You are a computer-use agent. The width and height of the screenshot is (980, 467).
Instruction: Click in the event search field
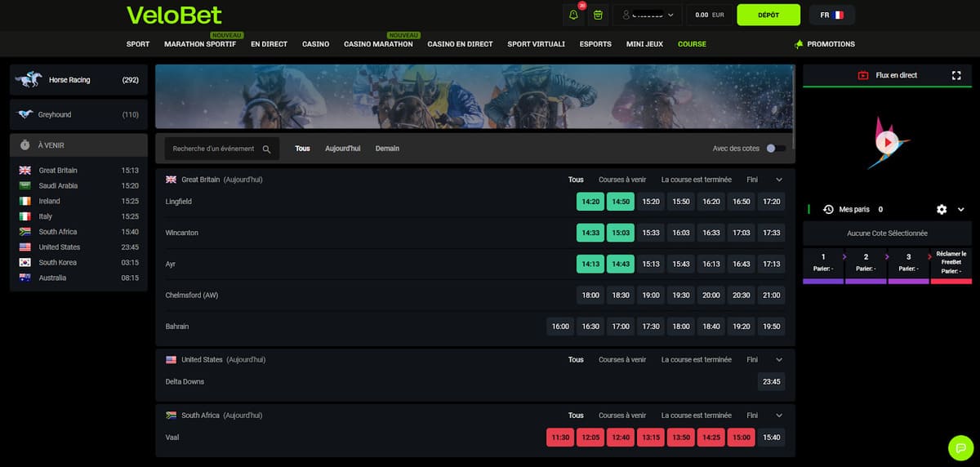[222, 149]
